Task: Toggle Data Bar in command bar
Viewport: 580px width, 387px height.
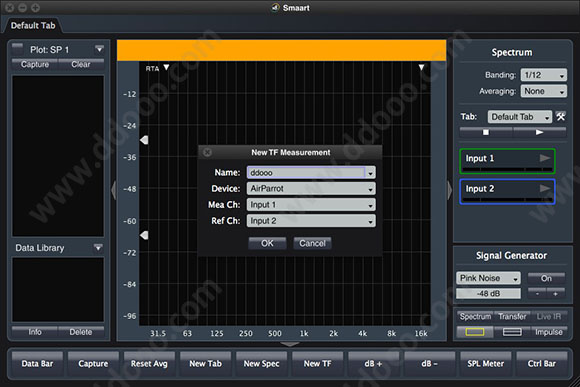Action: 37,364
